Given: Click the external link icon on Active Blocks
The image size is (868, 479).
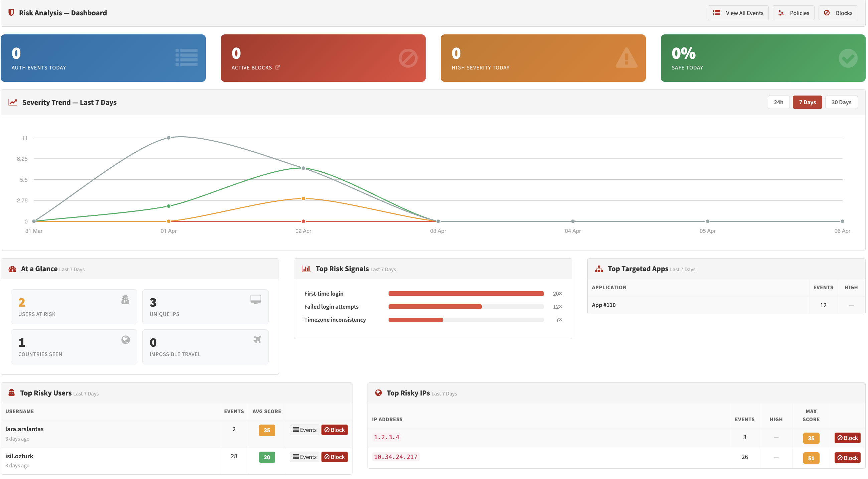Looking at the screenshot, I should 278,67.
